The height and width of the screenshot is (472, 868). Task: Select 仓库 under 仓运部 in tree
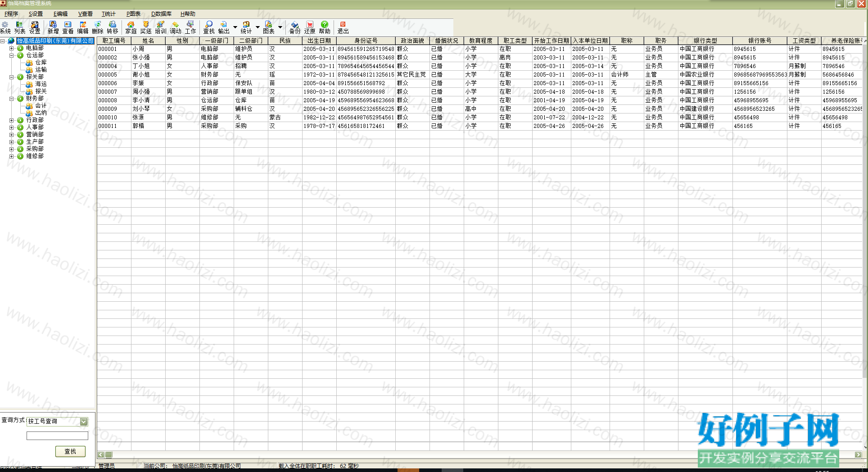pos(41,63)
